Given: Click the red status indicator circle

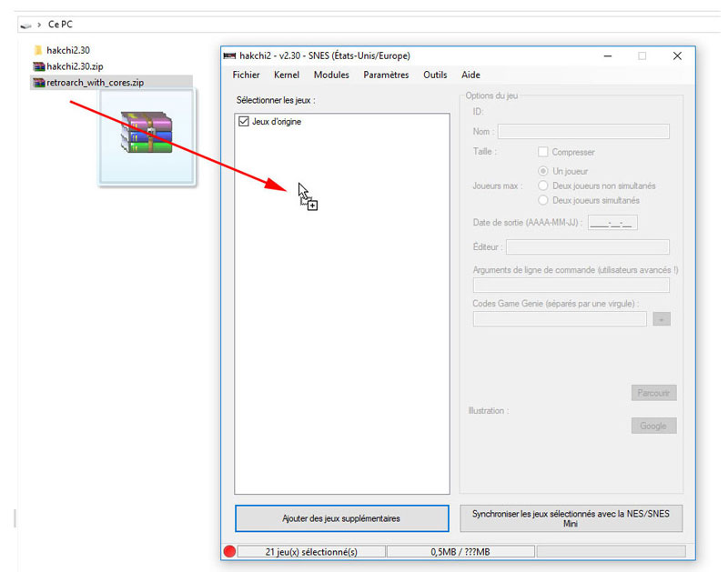Looking at the screenshot, I should [229, 551].
